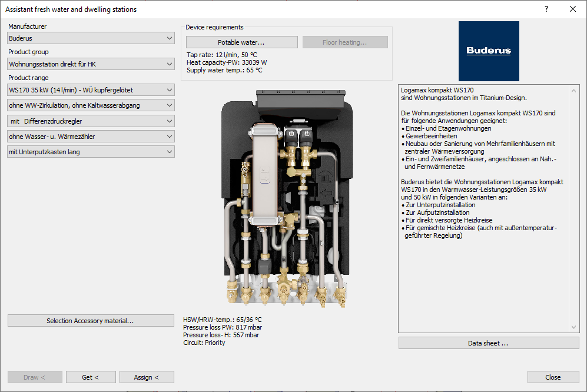Click the 'Für direkt versorgte Heizkreise' line

point(447,220)
